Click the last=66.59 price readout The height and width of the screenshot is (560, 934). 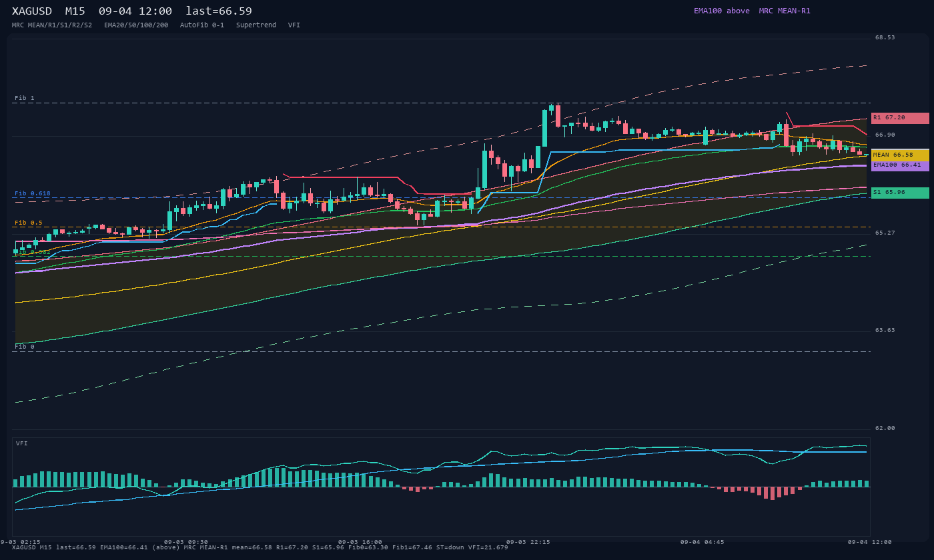219,11
